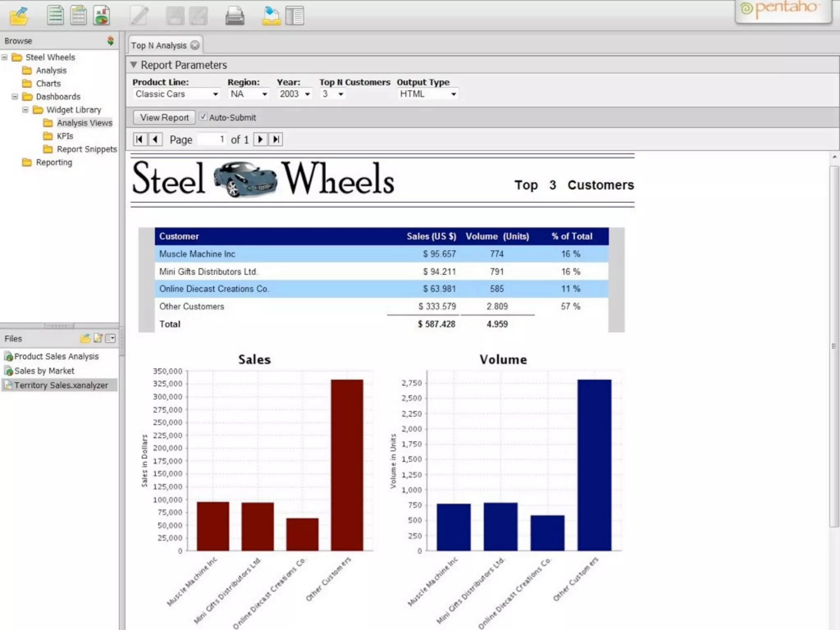Click the printer icon
Viewport: 840px width, 630px height.
click(x=235, y=16)
